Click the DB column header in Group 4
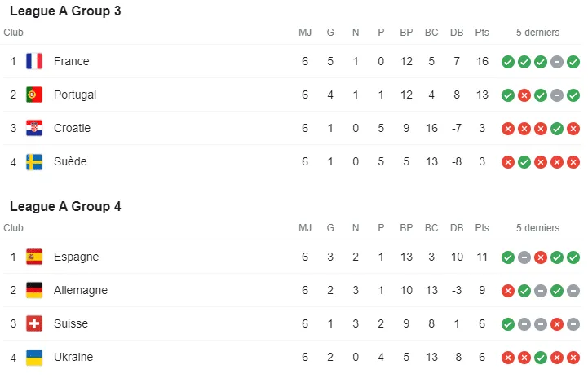Screen dimensions: 588x387 456,228
